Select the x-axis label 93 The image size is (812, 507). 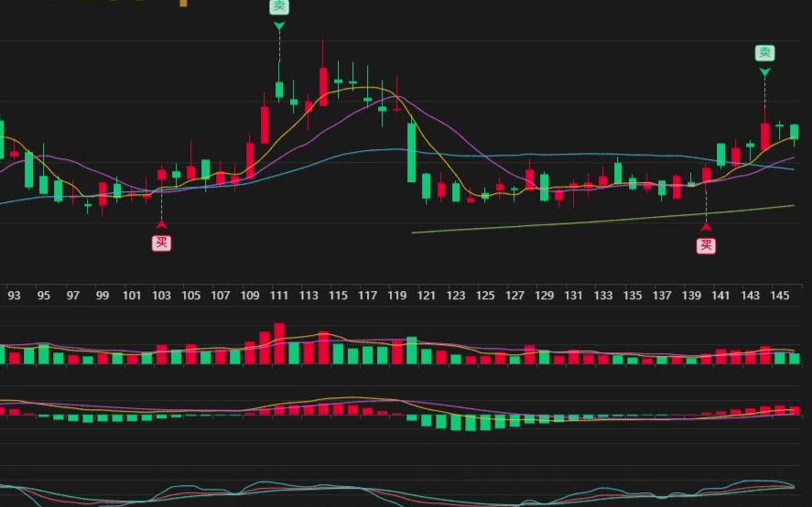(x=14, y=296)
